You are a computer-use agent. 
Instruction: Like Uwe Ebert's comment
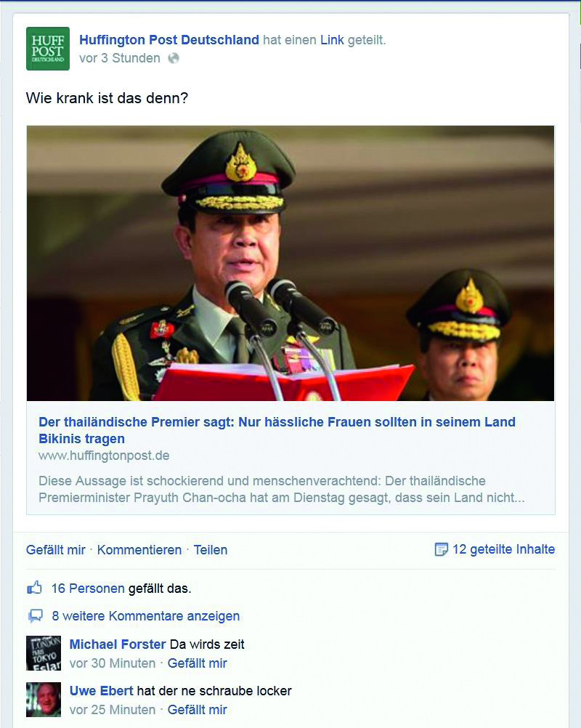click(198, 709)
